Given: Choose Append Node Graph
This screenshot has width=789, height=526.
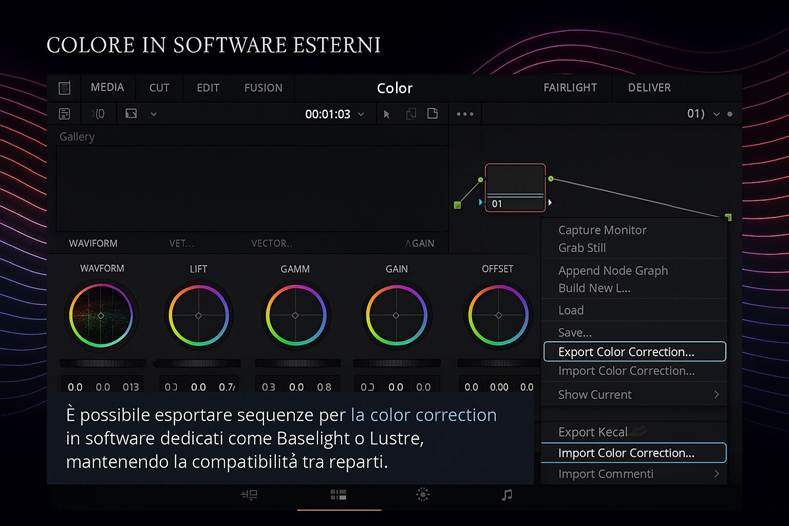Looking at the screenshot, I should (x=613, y=270).
